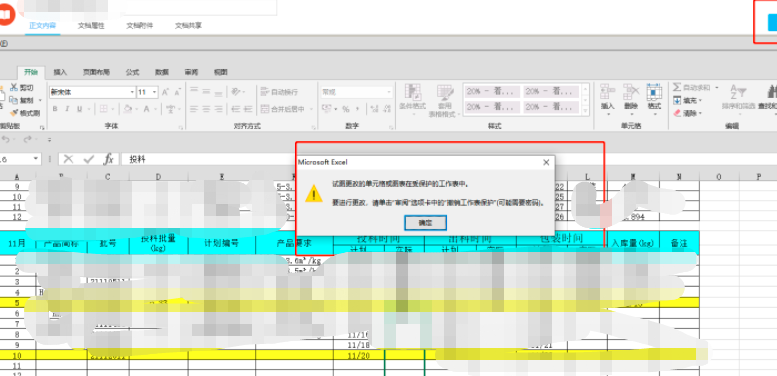
Task: Toggle 自动换行 wrap text
Action: [279, 92]
